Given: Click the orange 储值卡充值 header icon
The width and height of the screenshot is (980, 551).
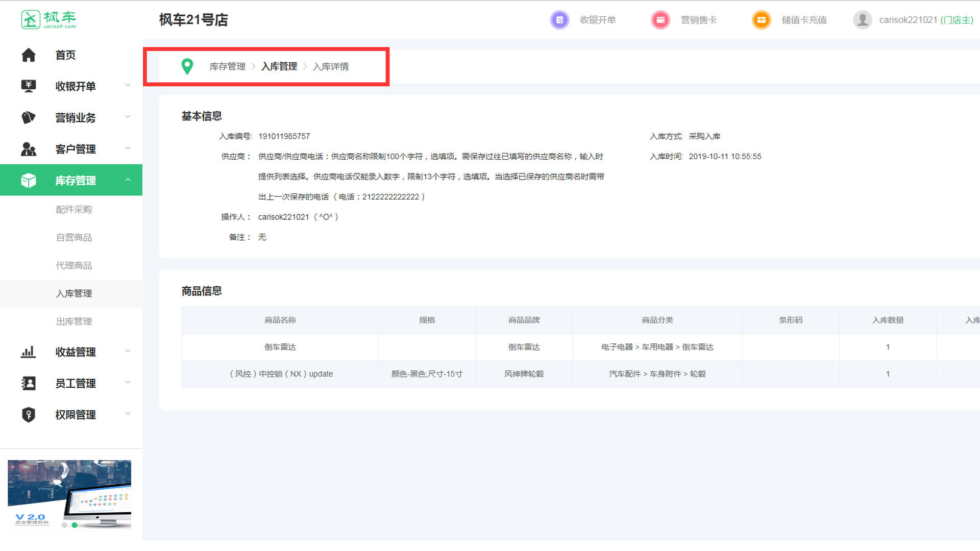Looking at the screenshot, I should [761, 20].
